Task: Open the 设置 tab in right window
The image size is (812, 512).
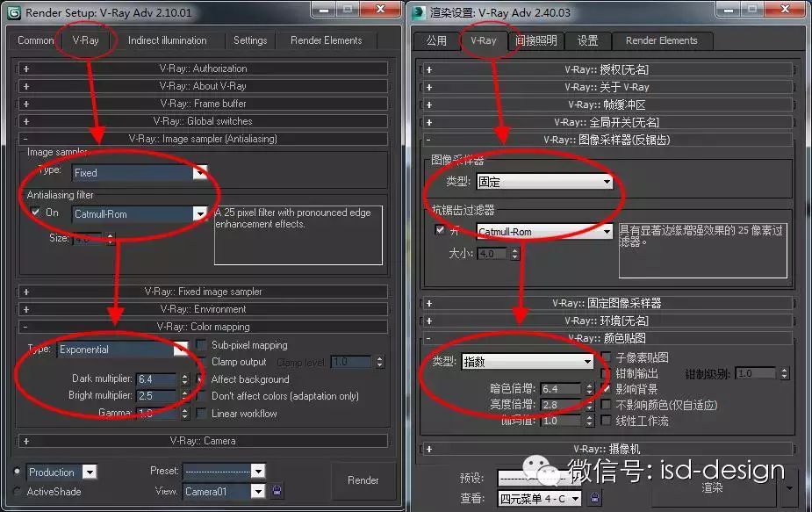Action: pyautogui.click(x=588, y=40)
